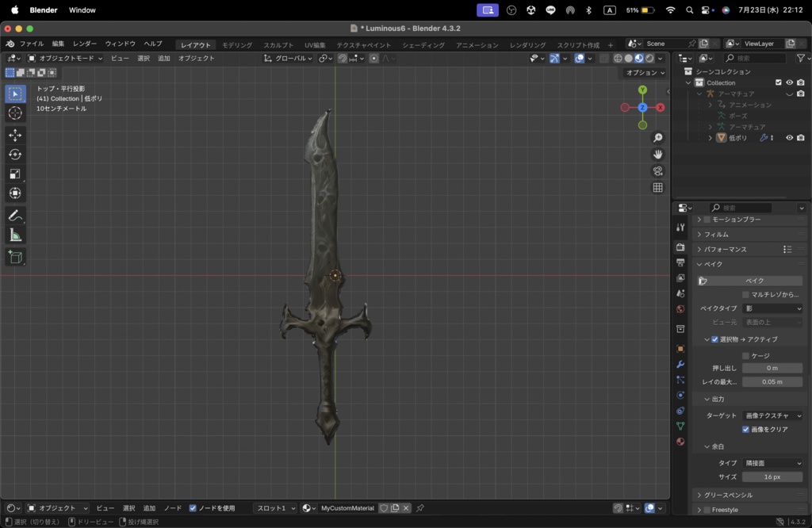Open the ベイクタイプ dropdown showing 影

(x=773, y=309)
